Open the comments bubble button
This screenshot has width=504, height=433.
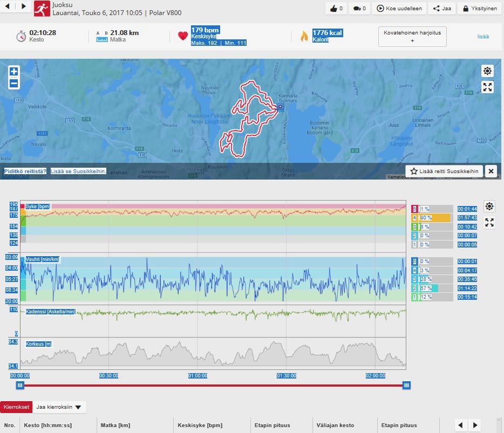pyautogui.click(x=359, y=8)
